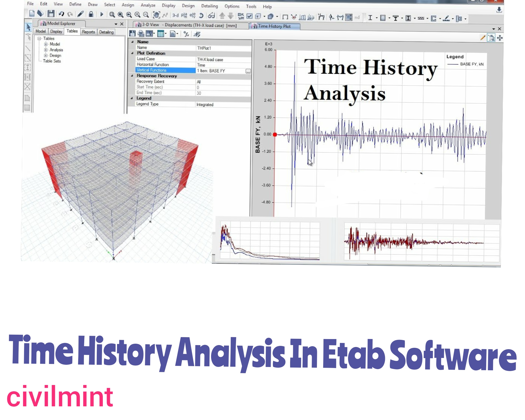Open the Tools menu
Screen dimensions: 525x420
[251, 6]
